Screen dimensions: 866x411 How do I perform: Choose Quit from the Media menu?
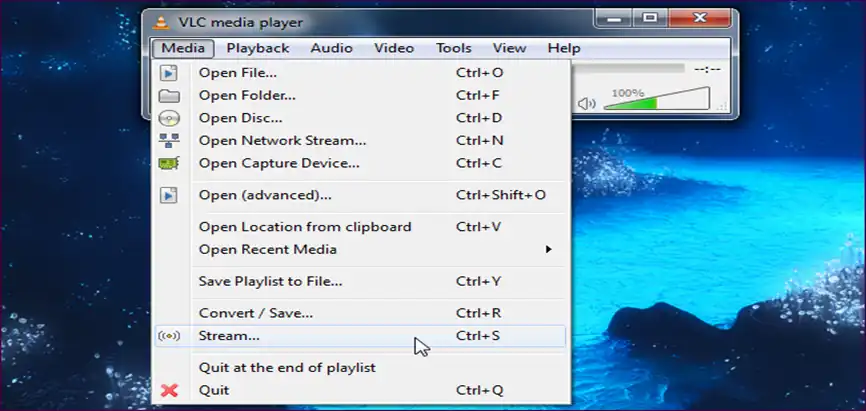[361, 391]
